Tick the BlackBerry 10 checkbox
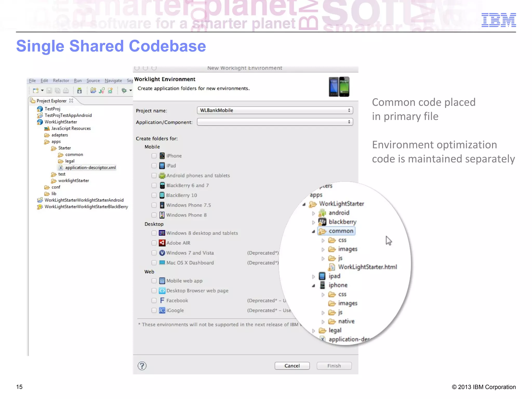 (154, 195)
